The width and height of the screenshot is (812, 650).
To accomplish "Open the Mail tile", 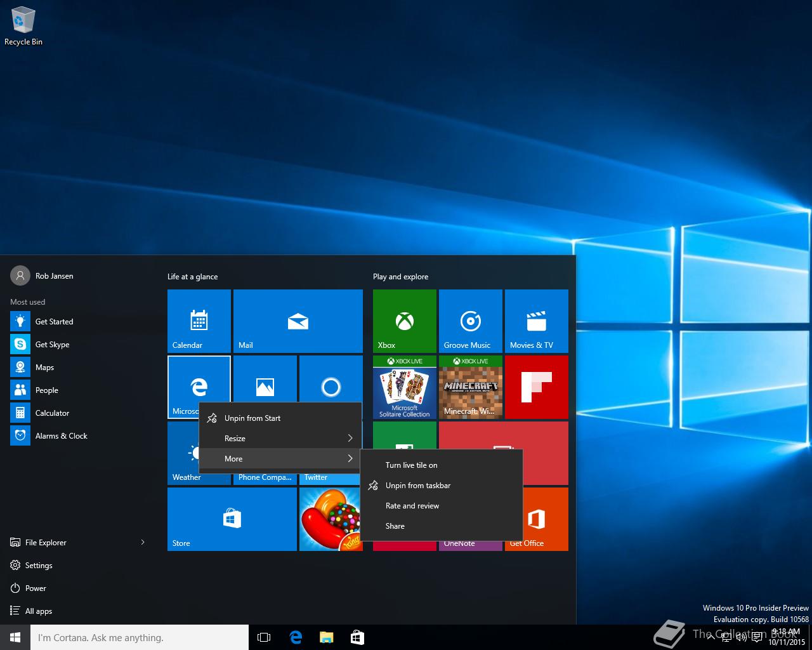I will 298,321.
